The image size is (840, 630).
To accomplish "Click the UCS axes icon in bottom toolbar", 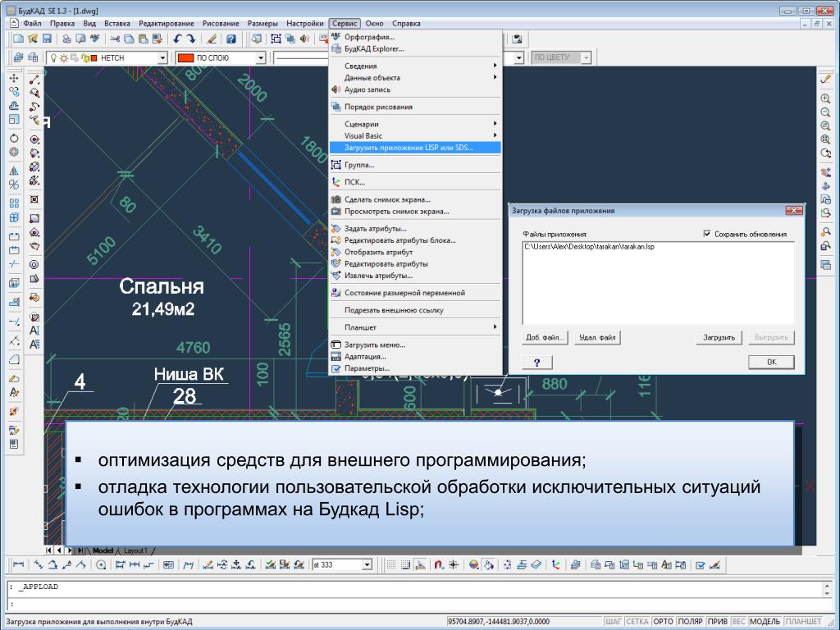I will [555, 564].
